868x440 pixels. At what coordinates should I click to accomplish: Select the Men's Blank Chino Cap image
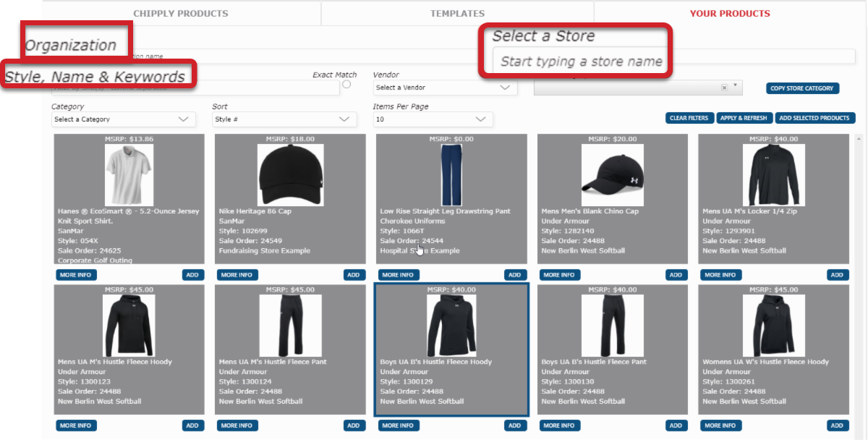point(613,174)
